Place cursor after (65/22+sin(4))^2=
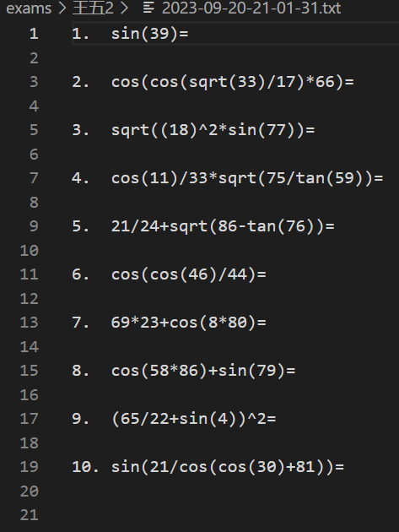 coord(277,419)
